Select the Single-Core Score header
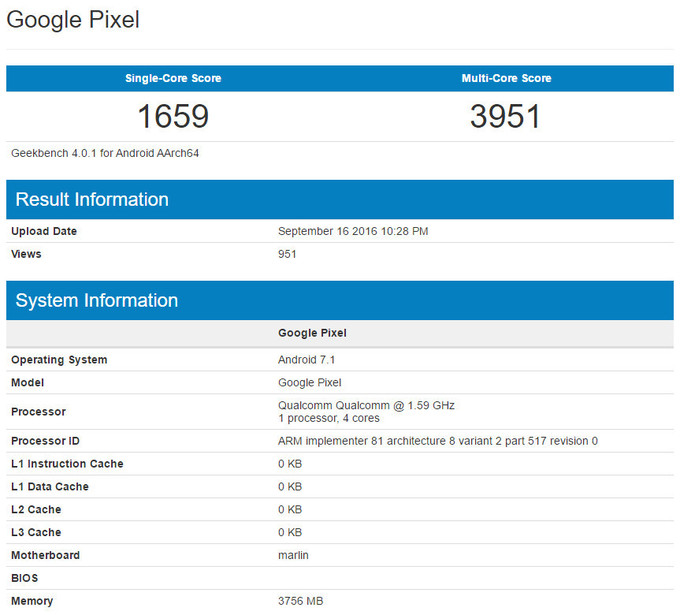The width and height of the screenshot is (680, 615). (173, 78)
